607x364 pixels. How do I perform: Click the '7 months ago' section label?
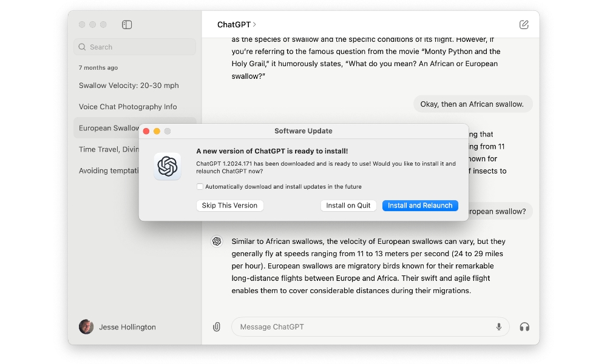click(98, 68)
